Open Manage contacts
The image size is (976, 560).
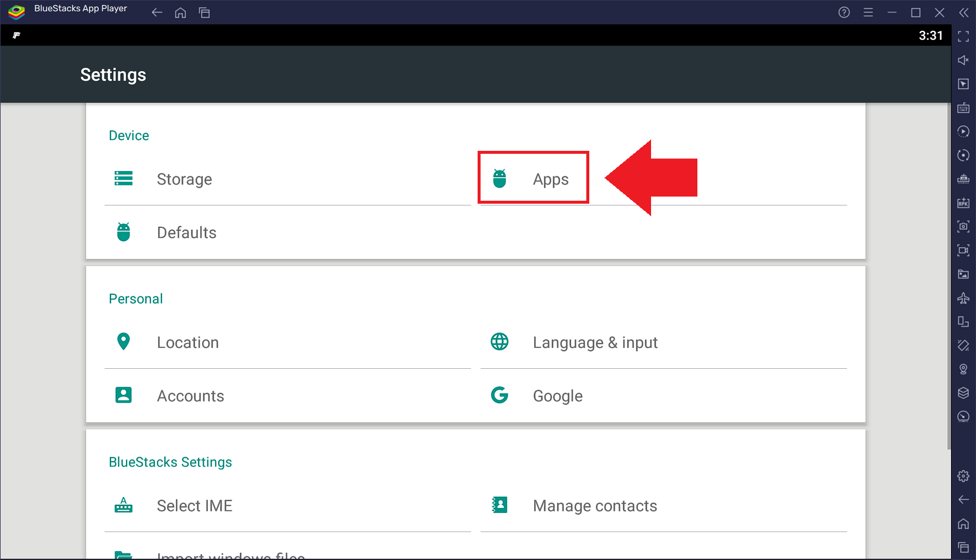click(595, 505)
